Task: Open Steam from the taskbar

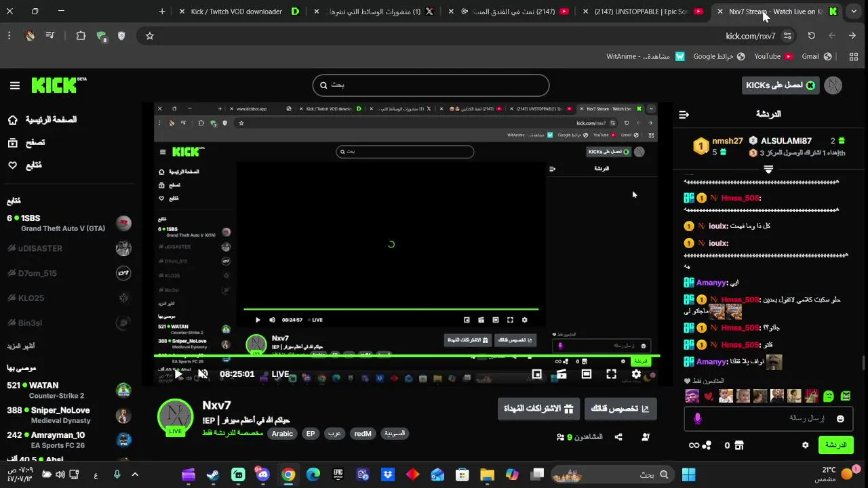Action: pos(213,474)
